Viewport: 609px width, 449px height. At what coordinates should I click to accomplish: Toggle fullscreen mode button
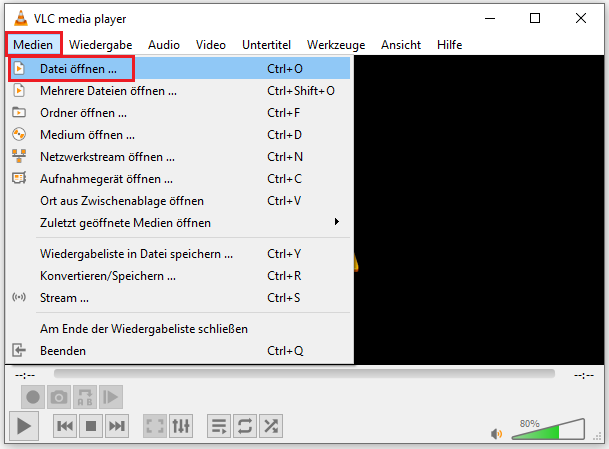(x=155, y=426)
